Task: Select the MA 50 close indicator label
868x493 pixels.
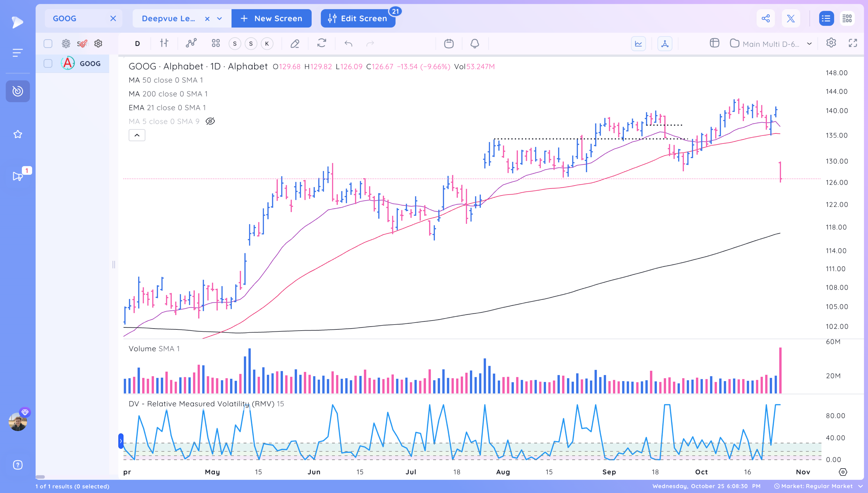Action: click(166, 80)
